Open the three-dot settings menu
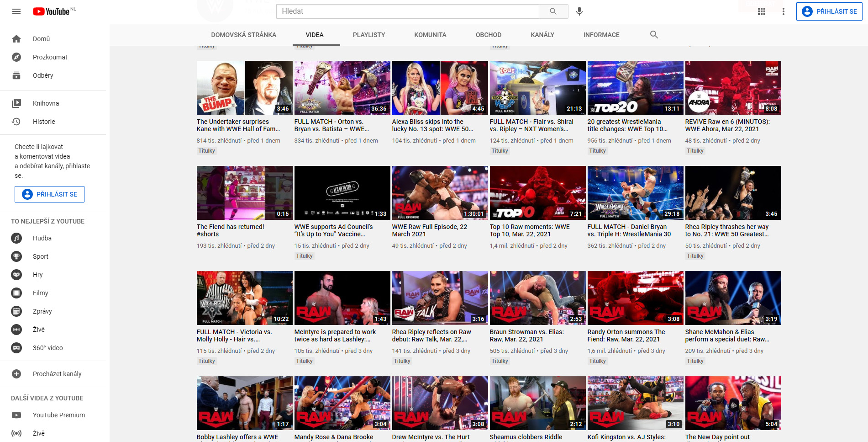This screenshot has width=868, height=442. pos(783,11)
